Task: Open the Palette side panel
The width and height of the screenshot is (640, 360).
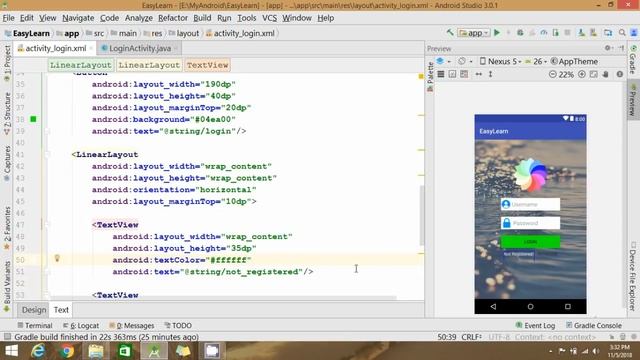Action: tap(429, 78)
